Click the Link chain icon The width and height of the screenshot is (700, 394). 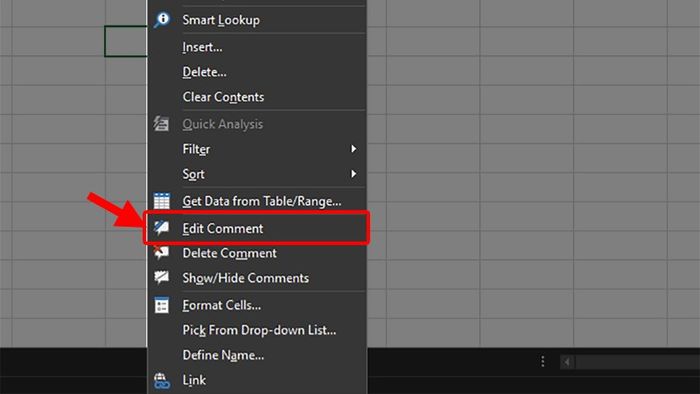pos(162,380)
